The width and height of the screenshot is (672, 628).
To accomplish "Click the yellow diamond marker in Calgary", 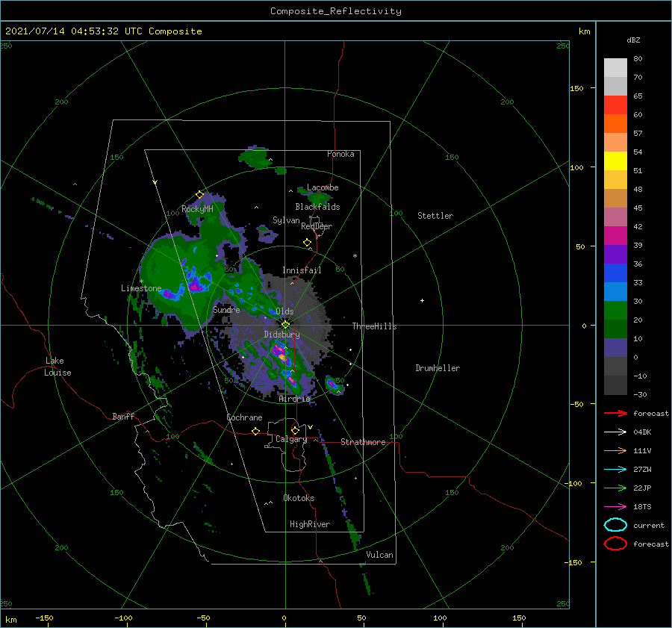I will tap(295, 430).
